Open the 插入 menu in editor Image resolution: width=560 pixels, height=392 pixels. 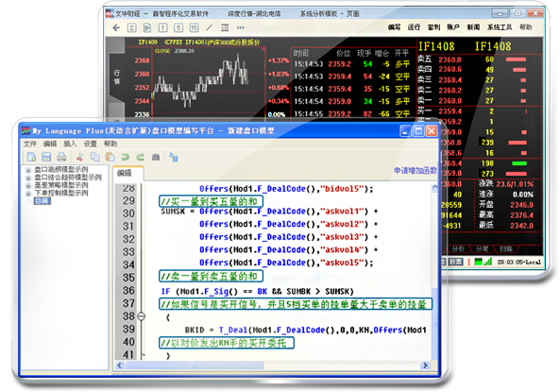pos(70,144)
